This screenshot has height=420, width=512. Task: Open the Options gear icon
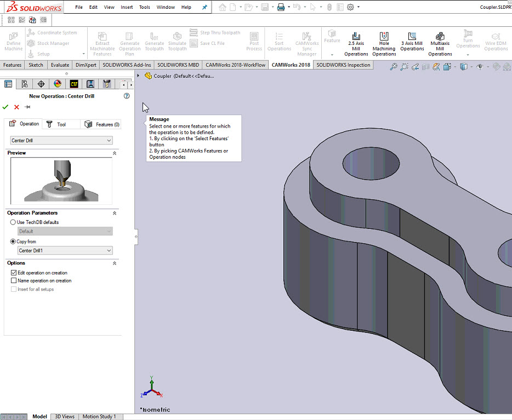pyautogui.click(x=350, y=7)
